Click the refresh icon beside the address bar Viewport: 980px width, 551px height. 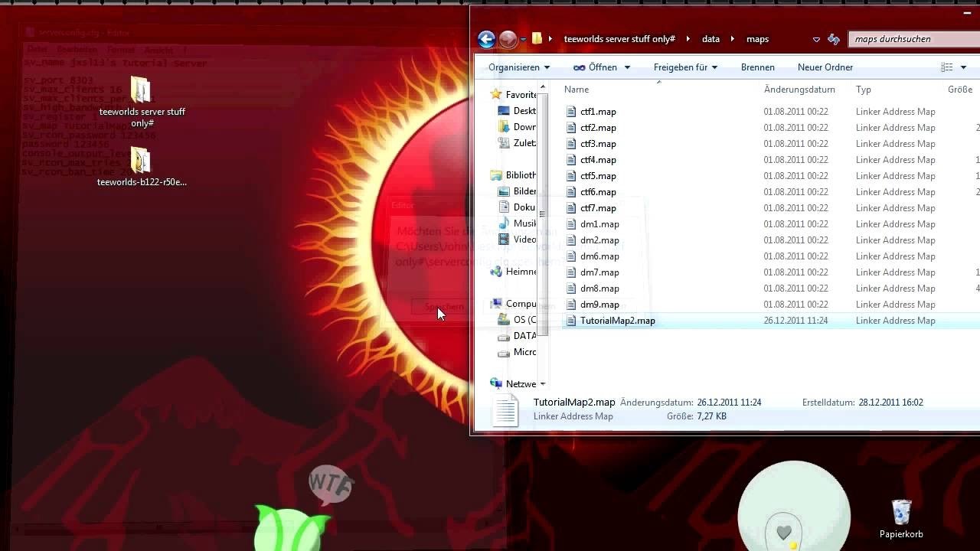[x=834, y=39]
